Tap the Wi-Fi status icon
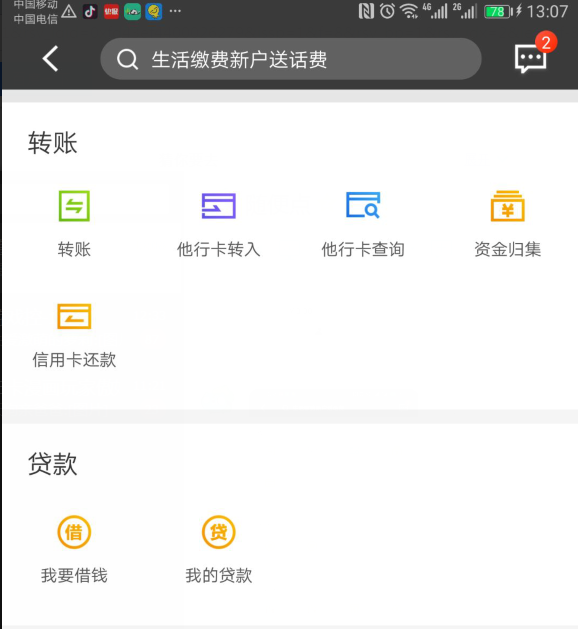This screenshot has width=578, height=629. coord(409,11)
